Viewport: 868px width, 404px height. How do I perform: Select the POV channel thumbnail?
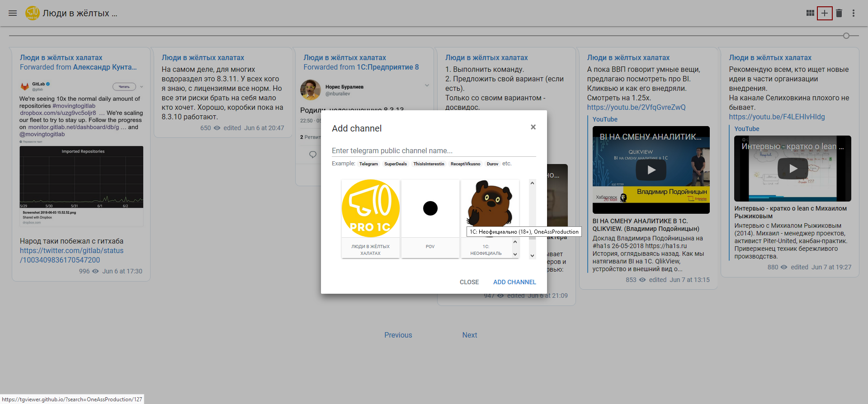(430, 208)
